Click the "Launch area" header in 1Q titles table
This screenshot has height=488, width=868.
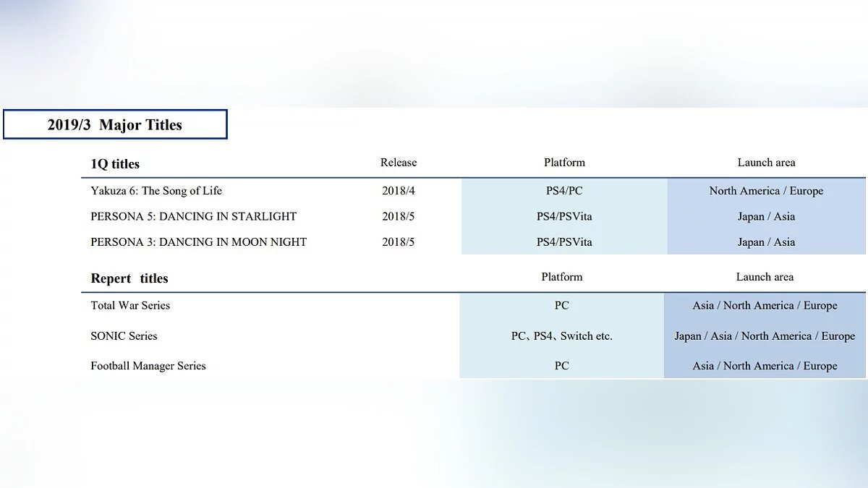766,163
